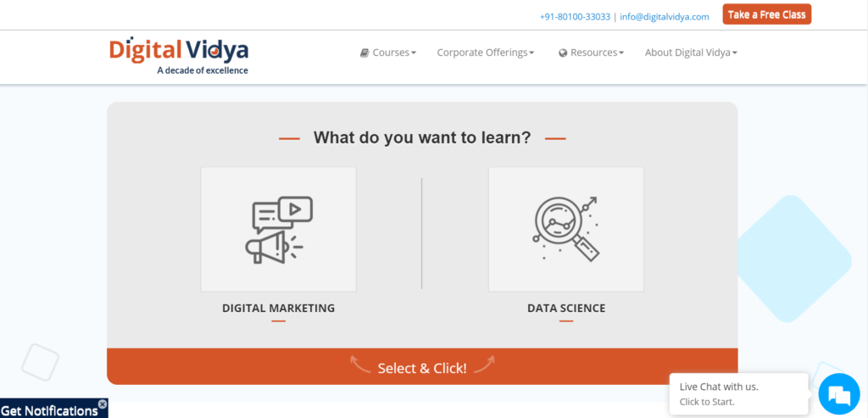Image resolution: width=868 pixels, height=418 pixels.
Task: Select the DATA SCIENCE label
Action: (566, 308)
